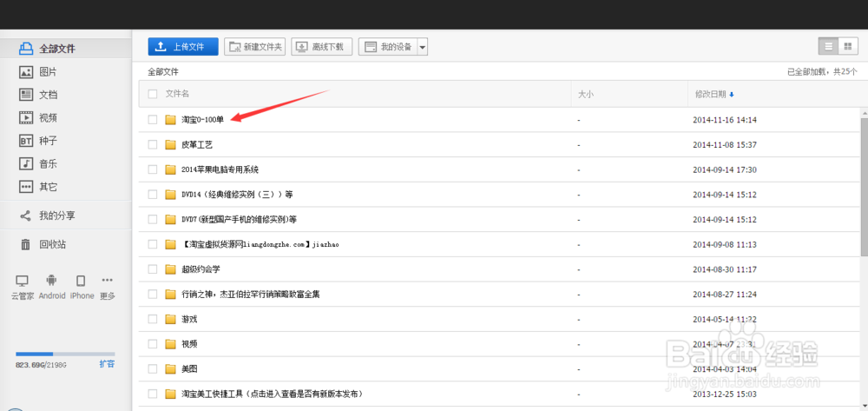
Task: Sort by 大小 column header
Action: tap(586, 94)
